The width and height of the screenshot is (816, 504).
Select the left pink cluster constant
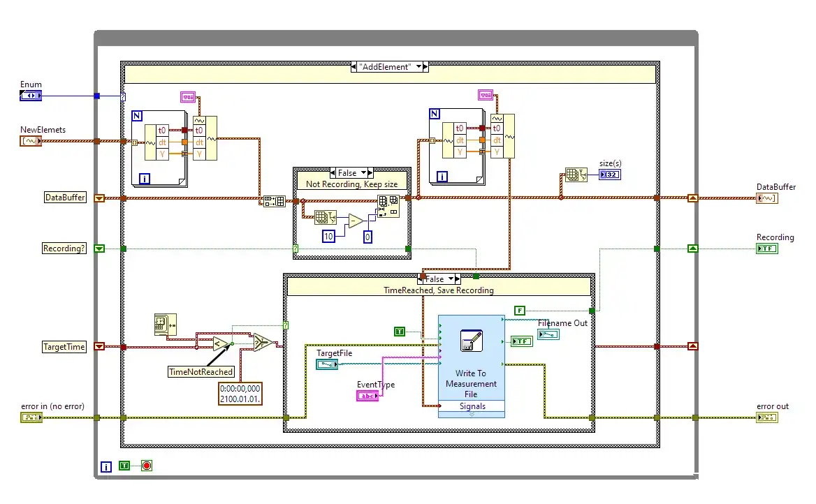click(x=188, y=97)
